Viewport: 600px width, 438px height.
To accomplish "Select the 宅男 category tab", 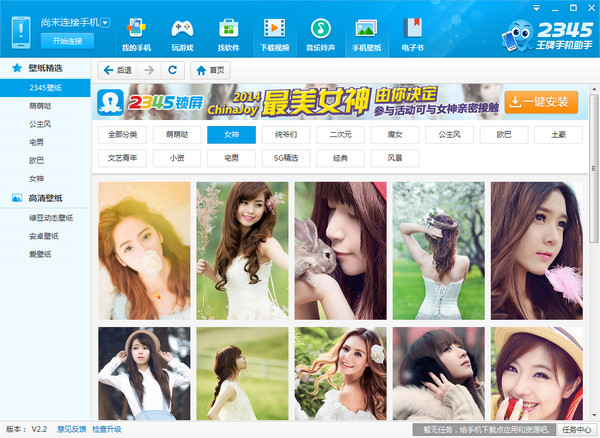I will (232, 158).
